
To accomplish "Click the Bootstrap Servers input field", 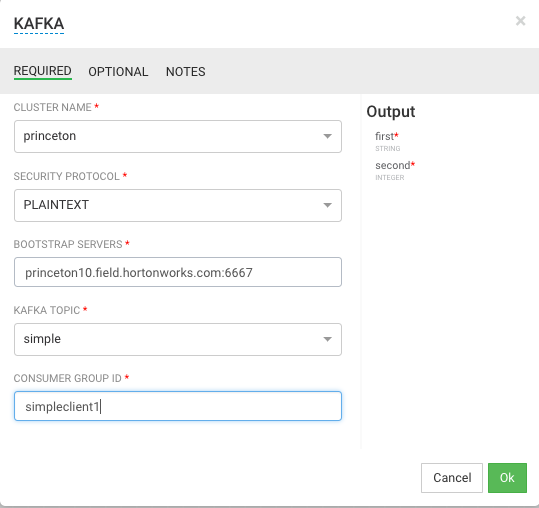I will point(178,272).
